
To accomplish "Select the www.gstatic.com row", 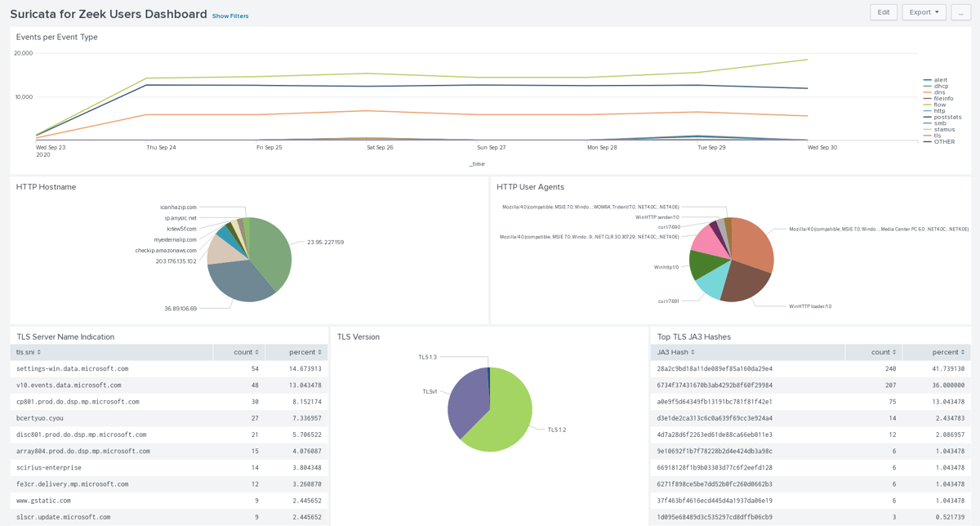I will tap(169, 501).
